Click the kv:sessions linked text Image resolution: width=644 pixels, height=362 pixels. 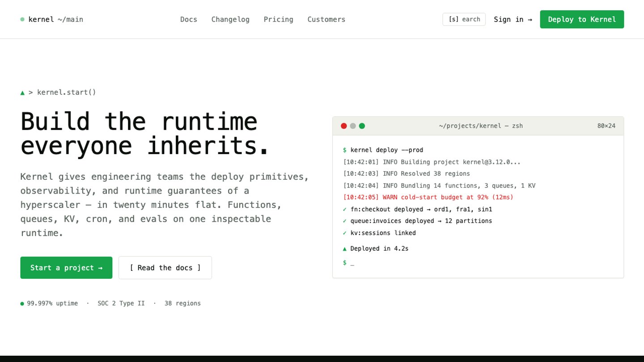(383, 233)
